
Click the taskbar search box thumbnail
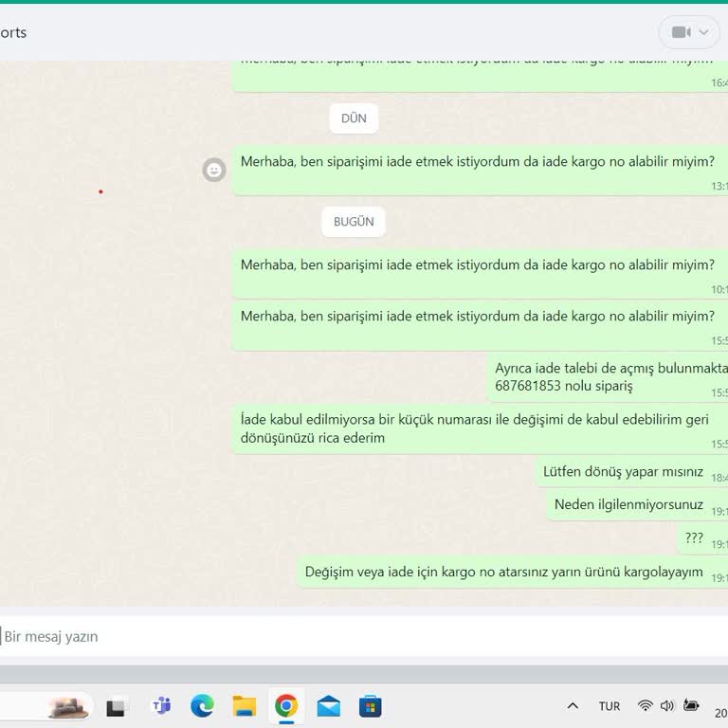click(x=68, y=706)
